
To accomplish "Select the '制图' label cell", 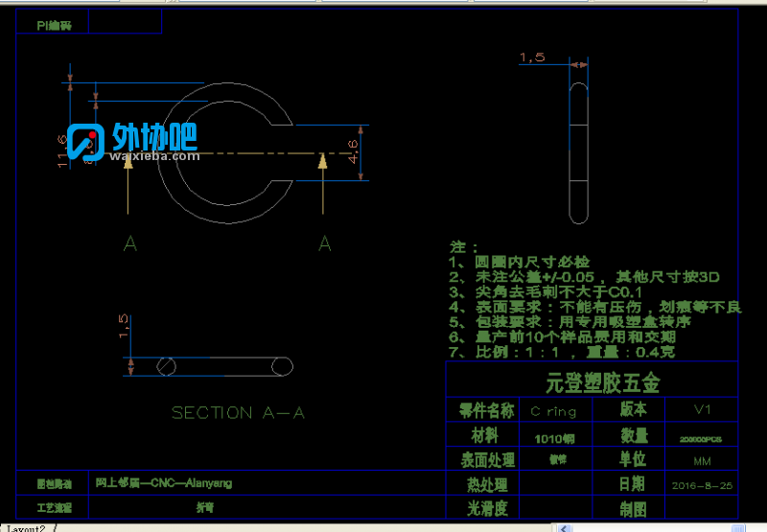I will coord(633,510).
